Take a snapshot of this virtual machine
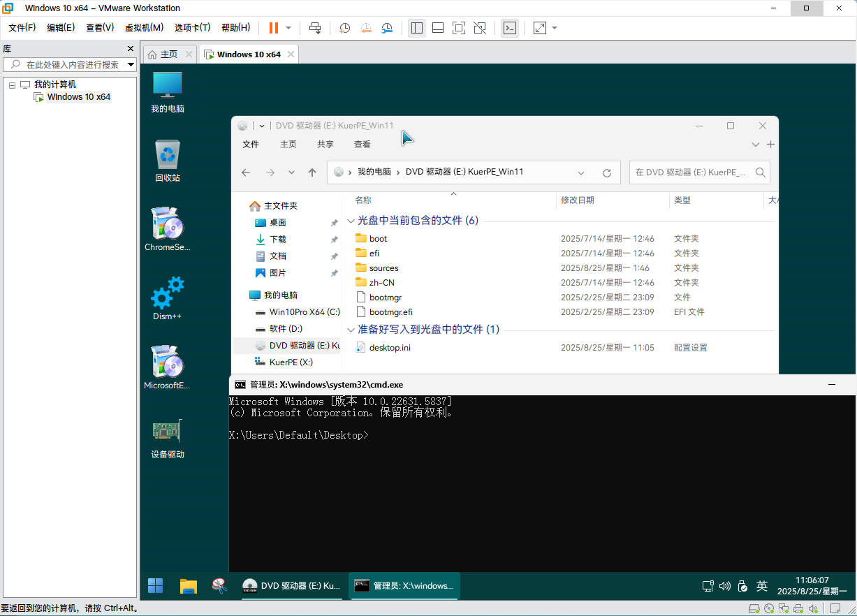Viewport: 857px width, 616px height. click(344, 28)
